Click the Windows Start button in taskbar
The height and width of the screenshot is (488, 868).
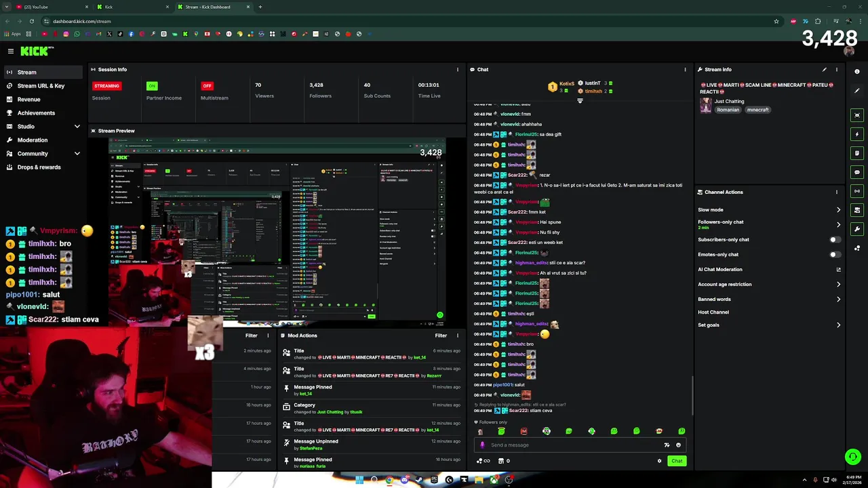coord(359,480)
